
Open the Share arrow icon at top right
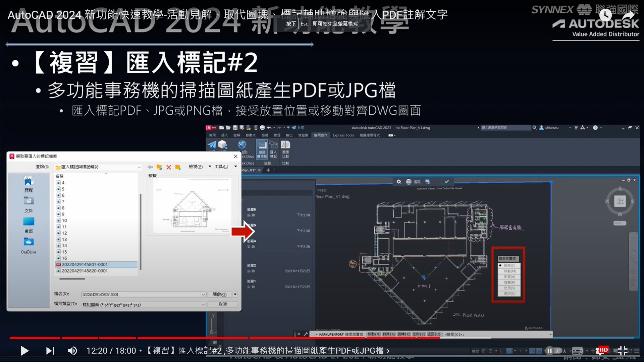click(x=628, y=15)
